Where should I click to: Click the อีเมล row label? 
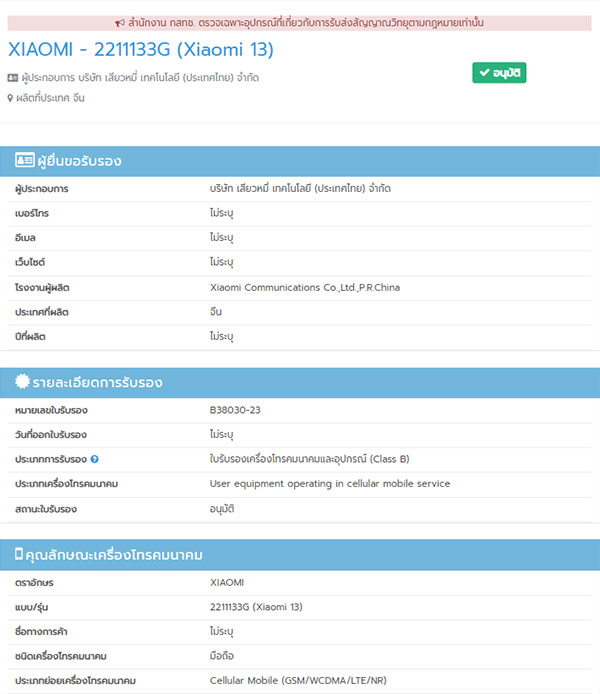click(25, 238)
